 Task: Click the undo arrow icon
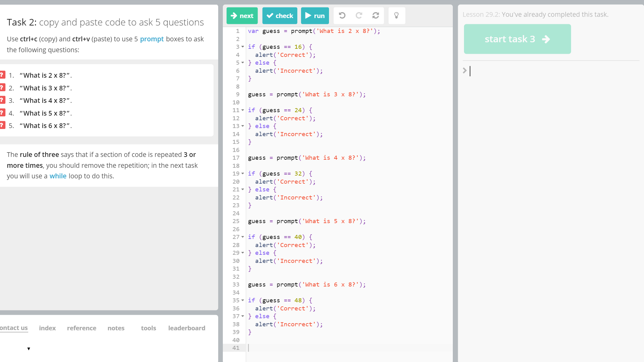[342, 16]
